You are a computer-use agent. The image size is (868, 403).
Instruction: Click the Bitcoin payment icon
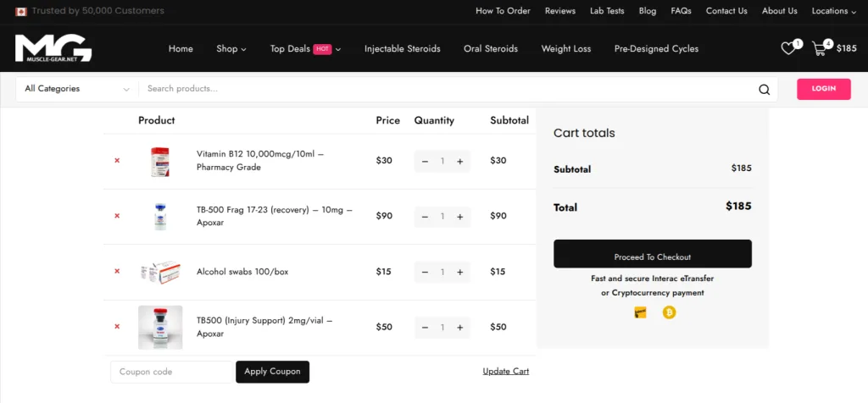670,313
